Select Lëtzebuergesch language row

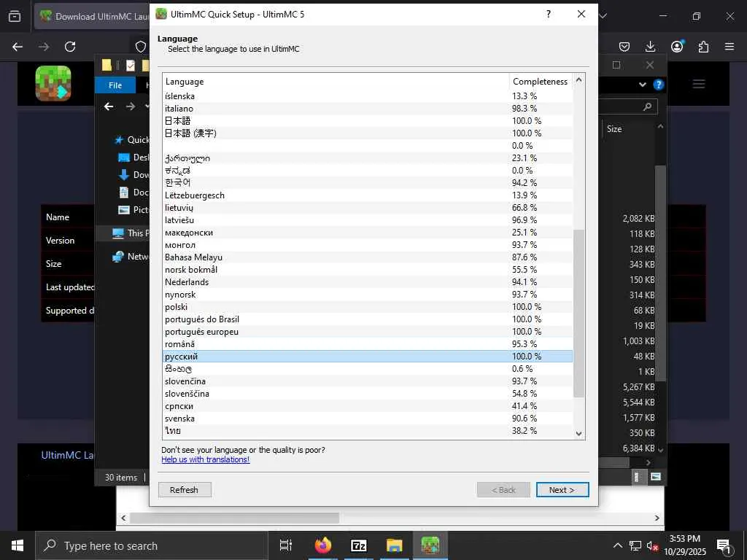click(x=368, y=195)
